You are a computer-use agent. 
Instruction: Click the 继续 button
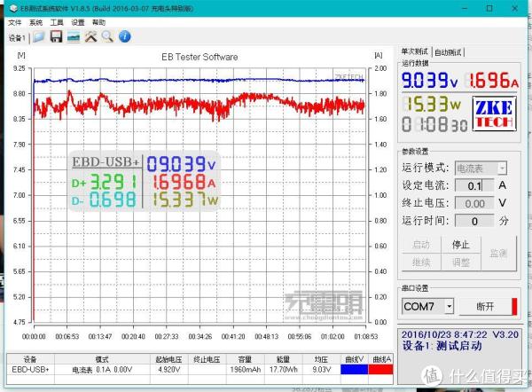coord(421,262)
